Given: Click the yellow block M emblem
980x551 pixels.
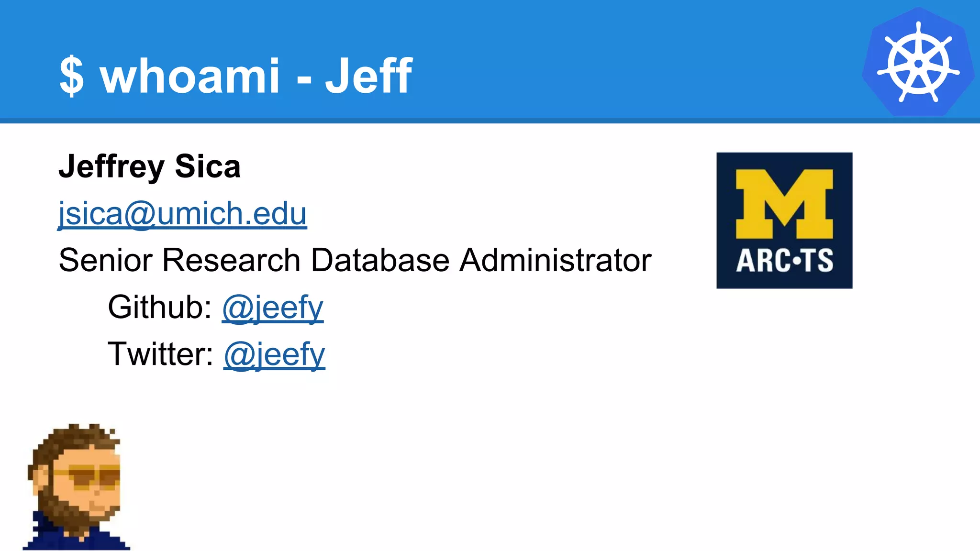Looking at the screenshot, I should click(784, 203).
